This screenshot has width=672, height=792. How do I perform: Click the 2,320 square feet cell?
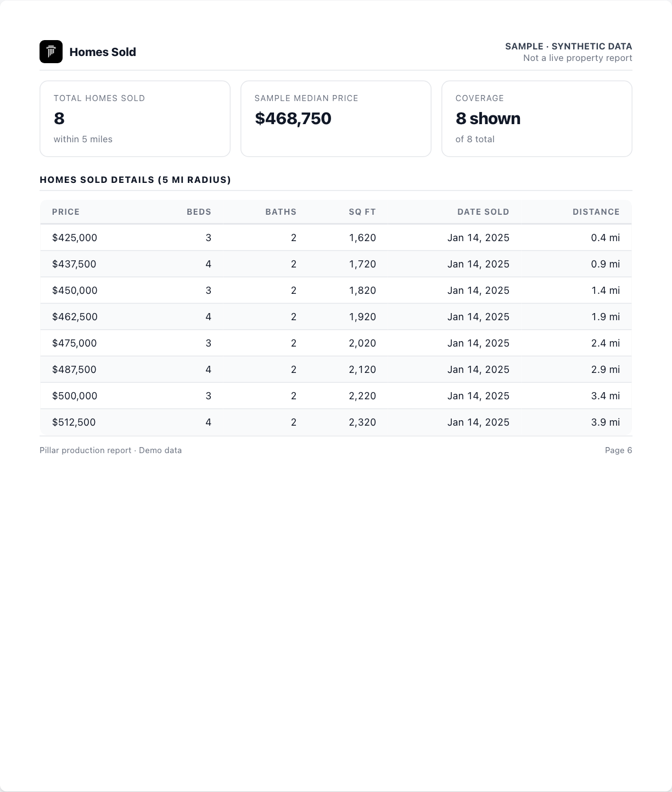[x=362, y=422]
